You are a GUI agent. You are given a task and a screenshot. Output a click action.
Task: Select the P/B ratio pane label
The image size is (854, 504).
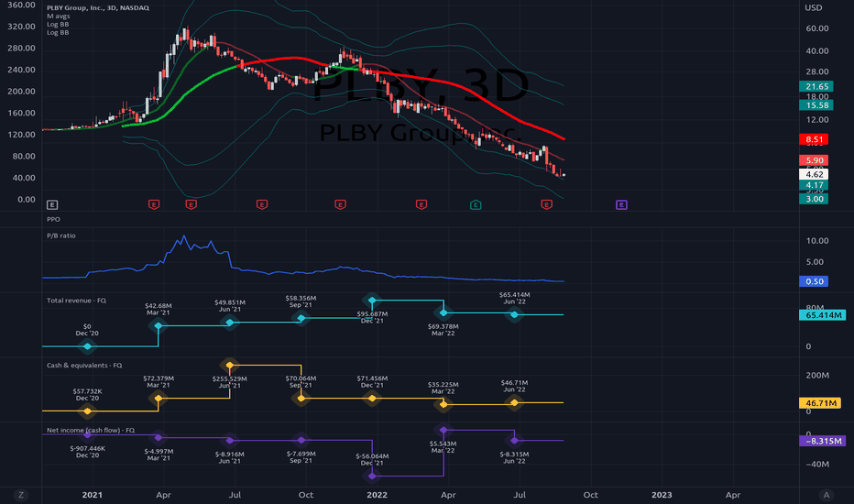61,236
